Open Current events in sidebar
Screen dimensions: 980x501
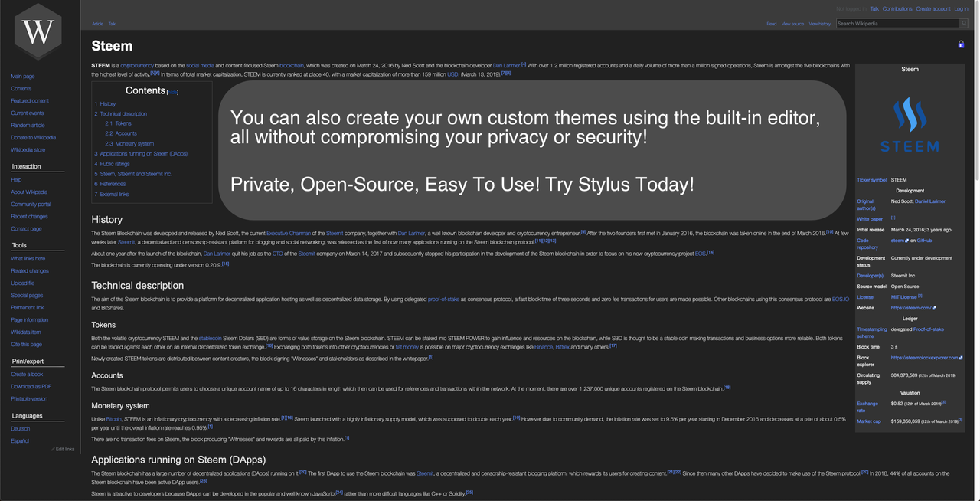click(27, 113)
